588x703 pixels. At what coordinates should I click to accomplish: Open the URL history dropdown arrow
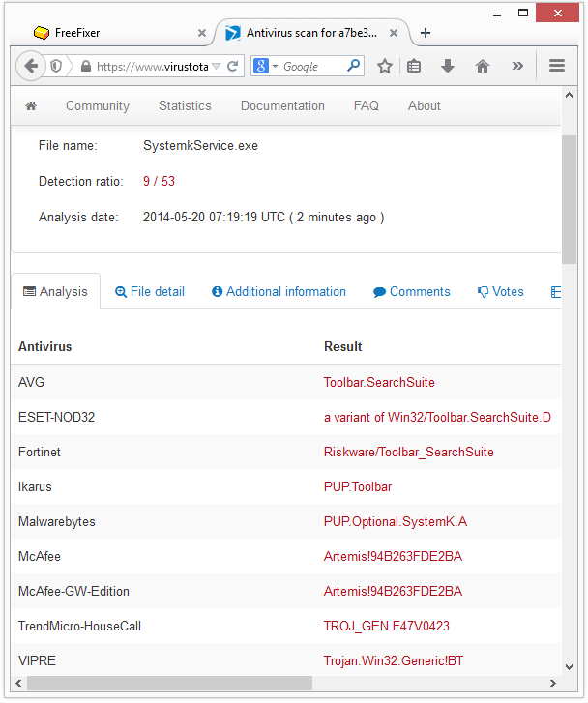tap(217, 67)
